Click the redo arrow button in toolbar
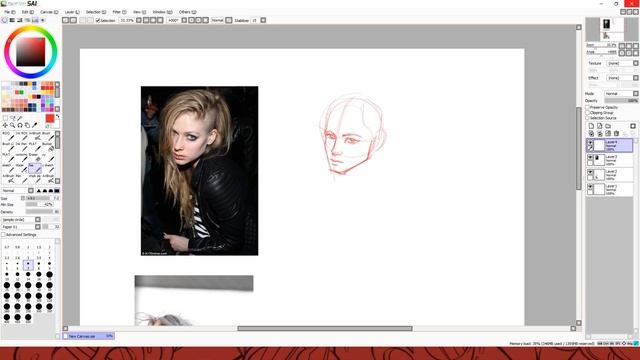 coord(73,20)
